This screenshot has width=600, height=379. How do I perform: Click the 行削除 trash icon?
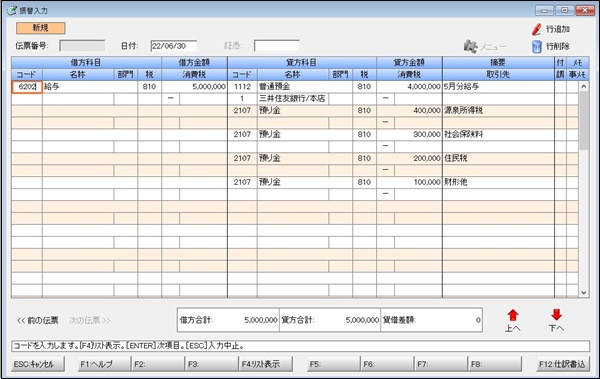click(x=537, y=46)
